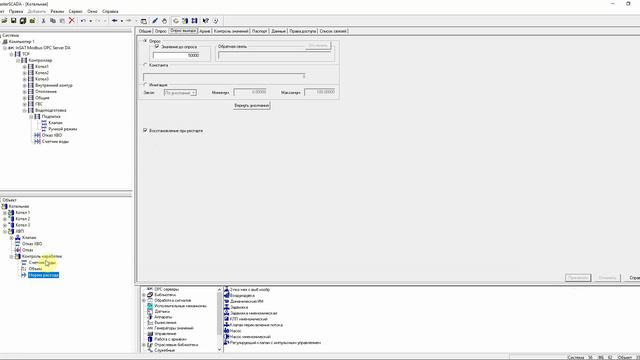Collapse the Водоподготовка tree node
Image resolution: width=640 pixels, height=360 pixels.
tap(24, 110)
